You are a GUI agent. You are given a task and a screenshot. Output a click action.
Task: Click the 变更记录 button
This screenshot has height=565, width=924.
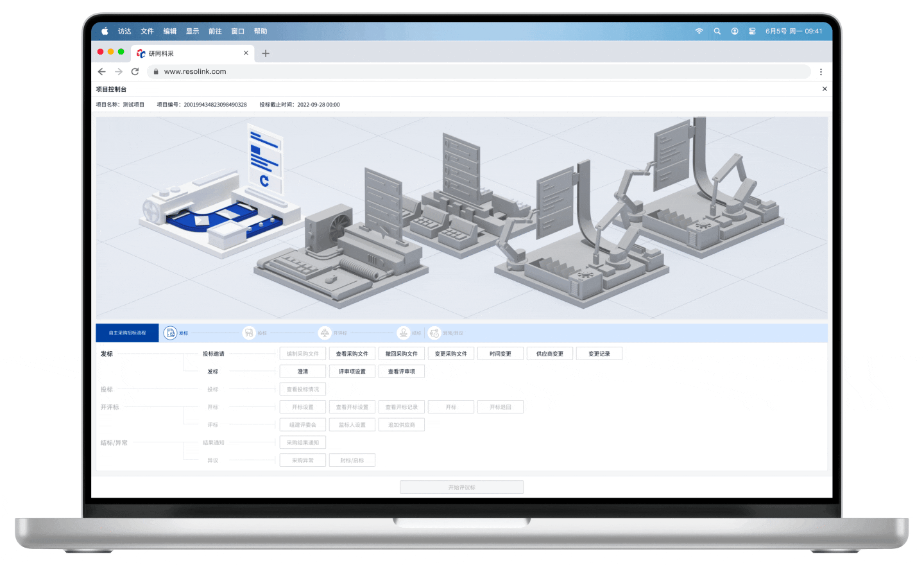pyautogui.click(x=599, y=354)
